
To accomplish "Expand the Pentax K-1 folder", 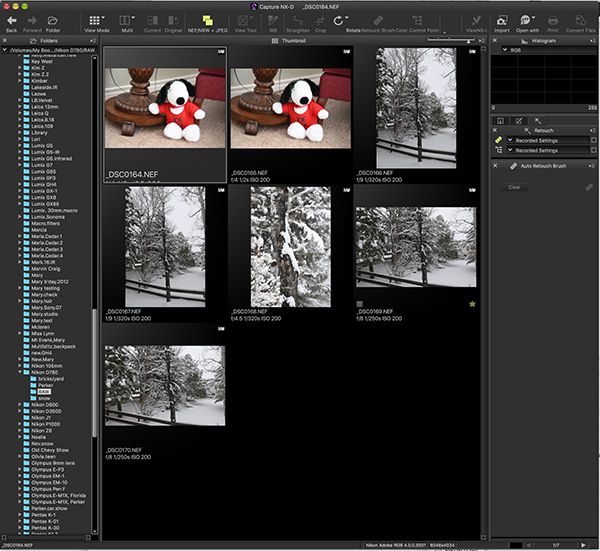I will pyautogui.click(x=20, y=515).
